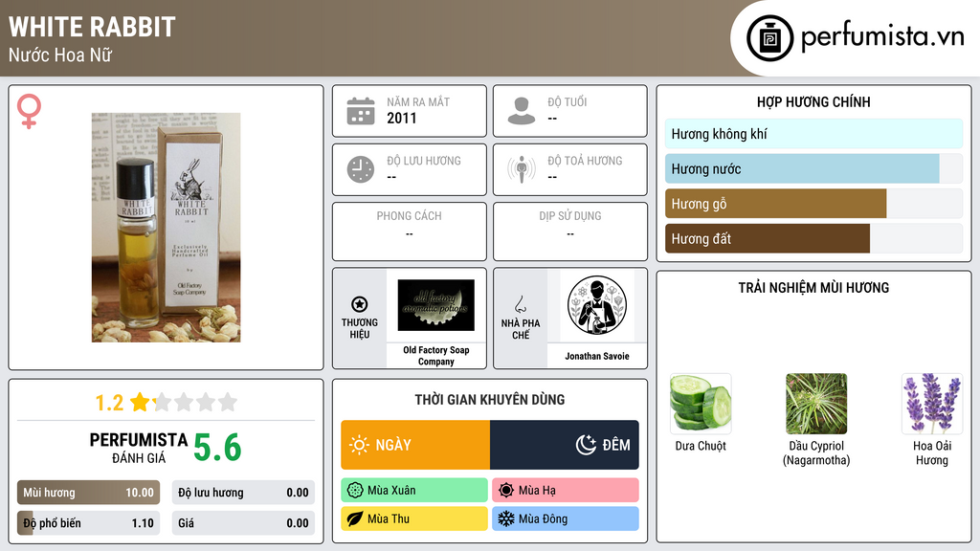Click the filled gold rating star
Image resolution: width=980 pixels, height=551 pixels.
click(140, 402)
